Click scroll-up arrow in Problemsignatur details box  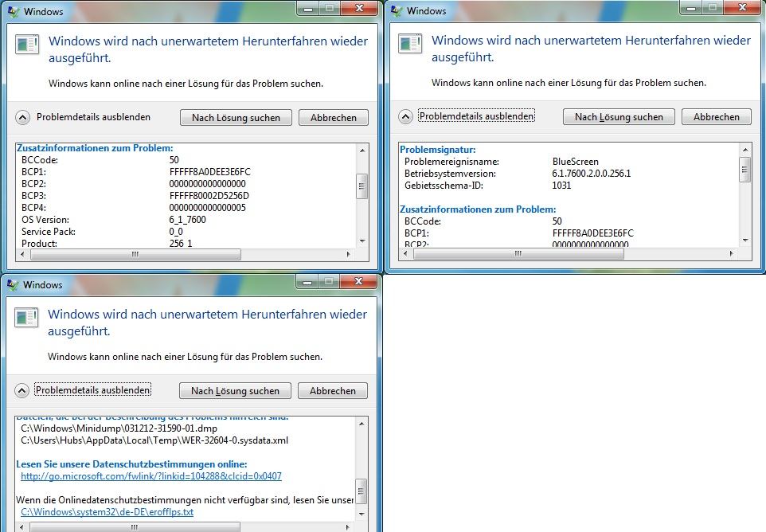click(745, 150)
